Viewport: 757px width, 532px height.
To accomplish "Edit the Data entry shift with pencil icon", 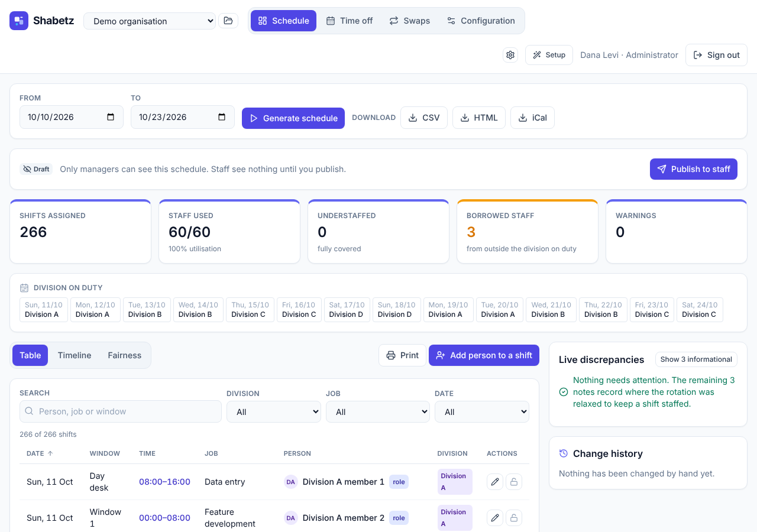I will pyautogui.click(x=495, y=482).
